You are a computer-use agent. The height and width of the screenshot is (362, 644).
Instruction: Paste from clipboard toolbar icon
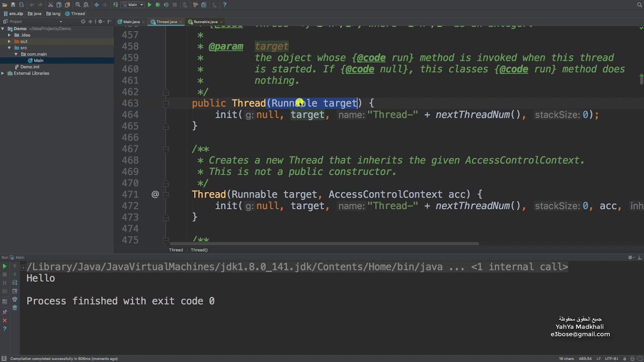pyautogui.click(x=67, y=5)
